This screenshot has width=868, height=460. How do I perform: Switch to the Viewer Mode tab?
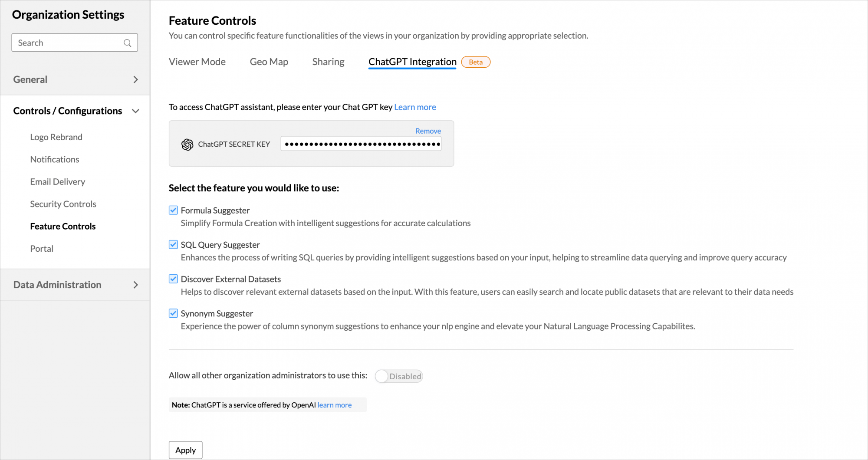coord(197,62)
